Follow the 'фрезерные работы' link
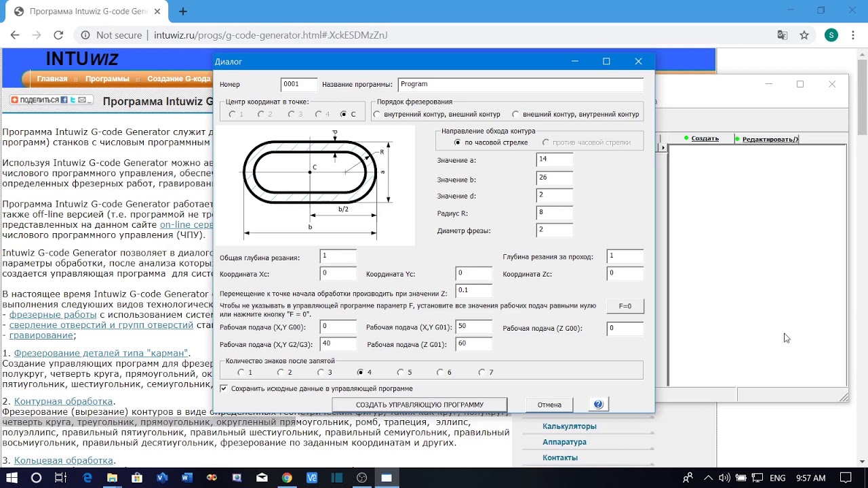This screenshot has height=488, width=868. click(53, 314)
